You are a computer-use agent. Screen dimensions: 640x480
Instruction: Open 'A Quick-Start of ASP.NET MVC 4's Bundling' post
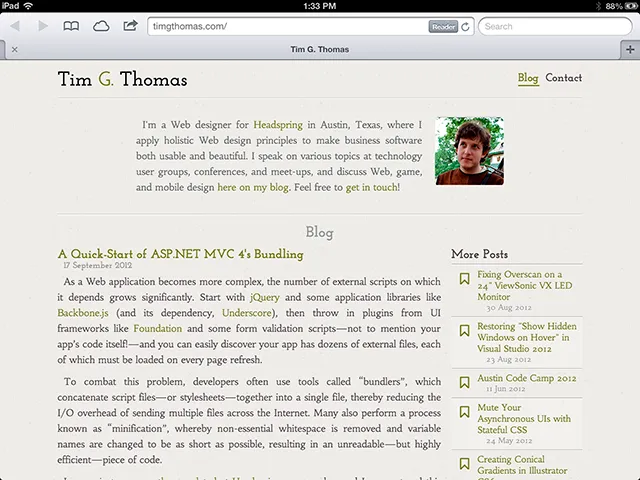pos(180,254)
